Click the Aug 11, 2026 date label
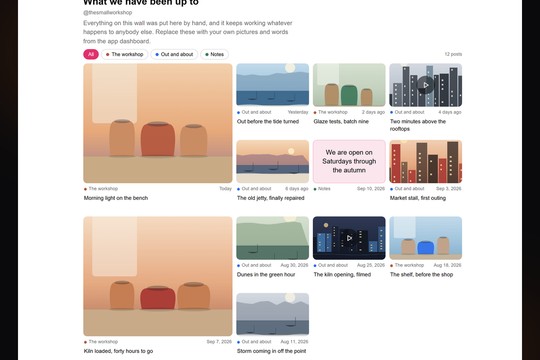This screenshot has height=360, width=540. (294, 342)
